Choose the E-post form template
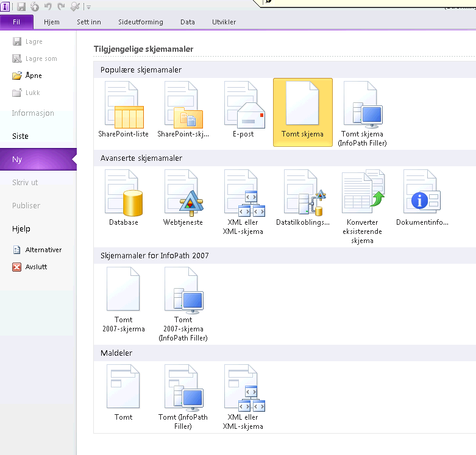The width and height of the screenshot is (476, 455). tap(243, 110)
